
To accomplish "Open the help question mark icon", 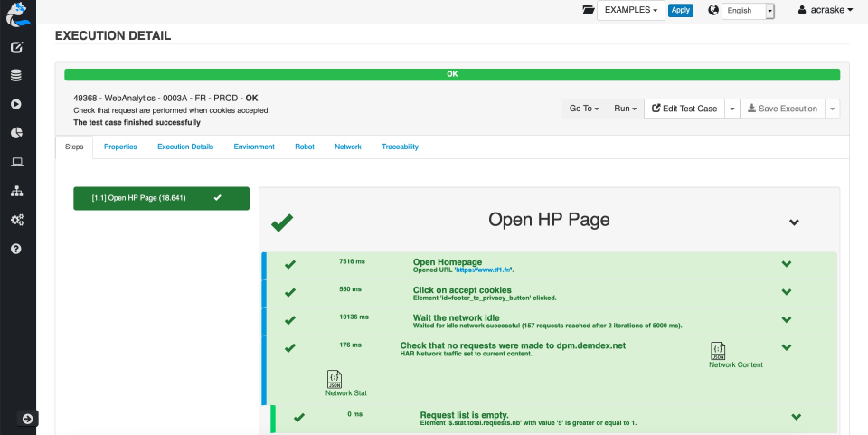I will [x=16, y=249].
